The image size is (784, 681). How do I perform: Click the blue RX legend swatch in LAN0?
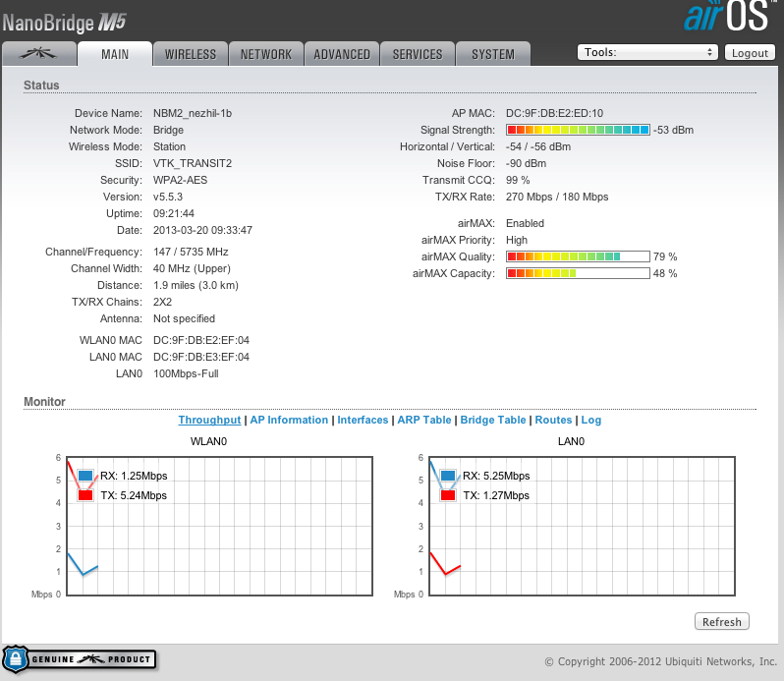coord(448,476)
